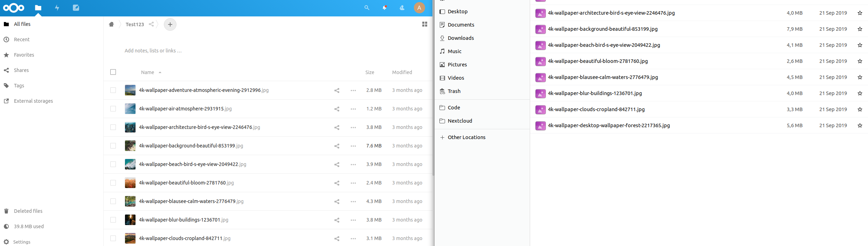Check architecture-bird-s-eye-view checkbox in Nextcloud
This screenshot has width=868, height=246.
pos(113,127)
